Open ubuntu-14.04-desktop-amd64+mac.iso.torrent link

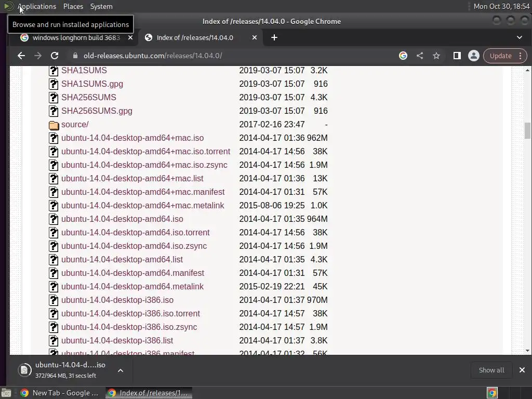145,151
